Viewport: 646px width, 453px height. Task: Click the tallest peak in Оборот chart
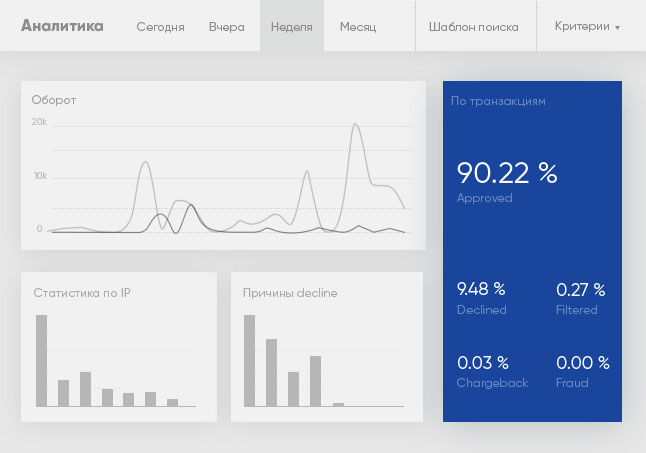356,124
